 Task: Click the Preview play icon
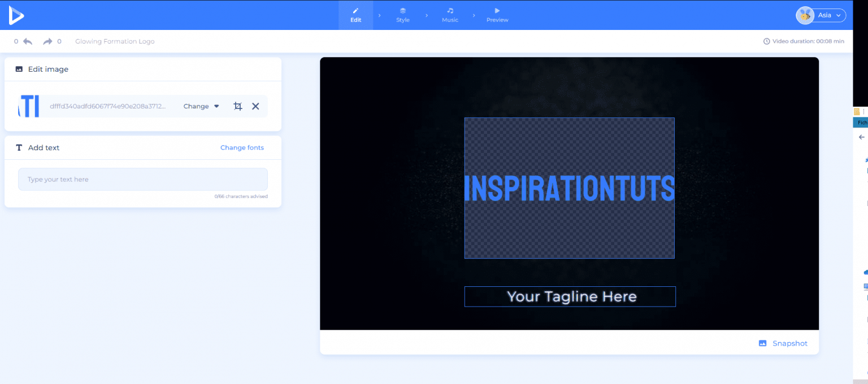tap(497, 10)
